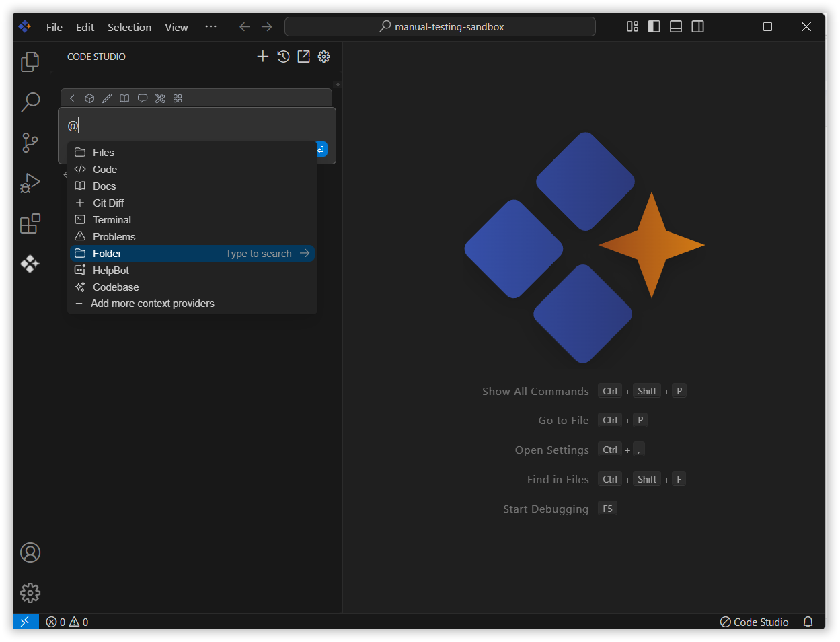Open a new Code Studio chat
This screenshot has width=840, height=642.
(x=263, y=57)
